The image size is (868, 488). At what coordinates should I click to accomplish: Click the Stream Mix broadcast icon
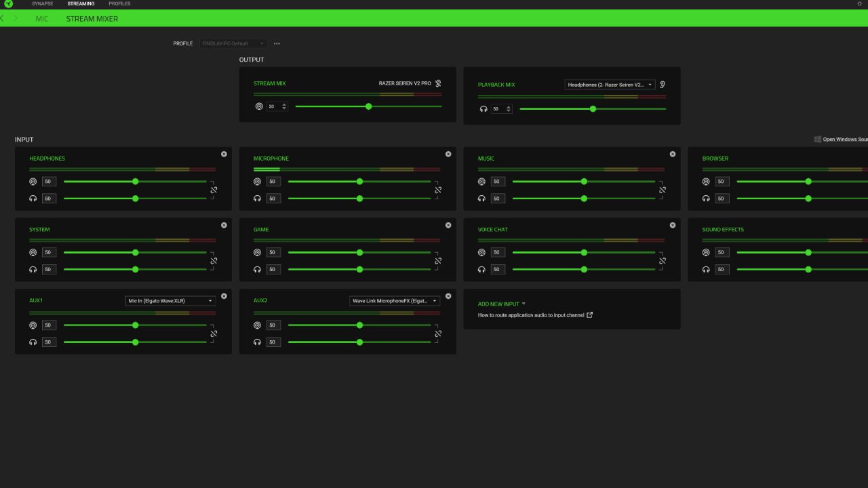pos(258,106)
